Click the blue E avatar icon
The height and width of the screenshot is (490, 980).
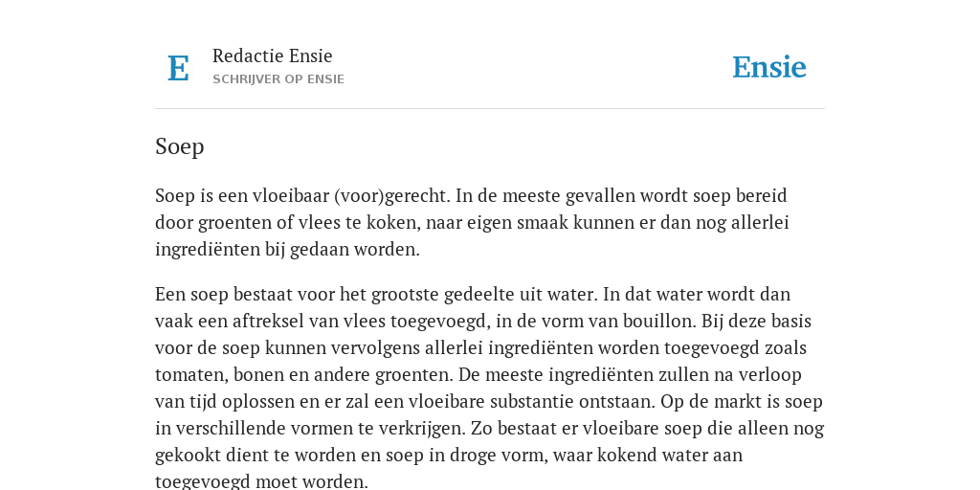178,68
